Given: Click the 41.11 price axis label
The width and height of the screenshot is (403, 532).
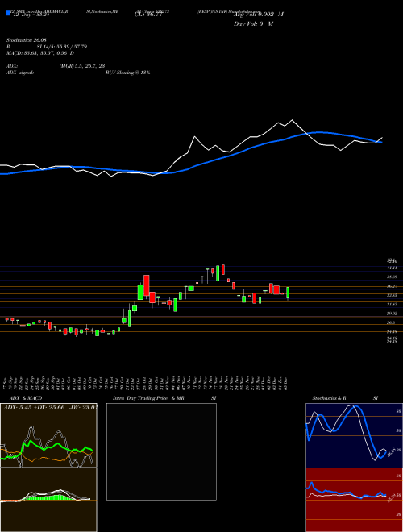Looking at the screenshot, I should (x=393, y=268).
